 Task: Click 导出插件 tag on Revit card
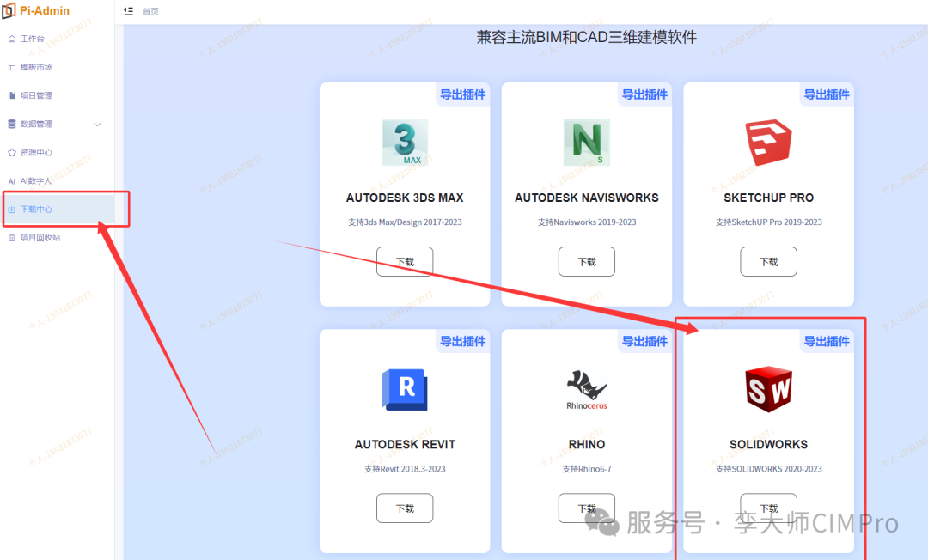click(463, 341)
